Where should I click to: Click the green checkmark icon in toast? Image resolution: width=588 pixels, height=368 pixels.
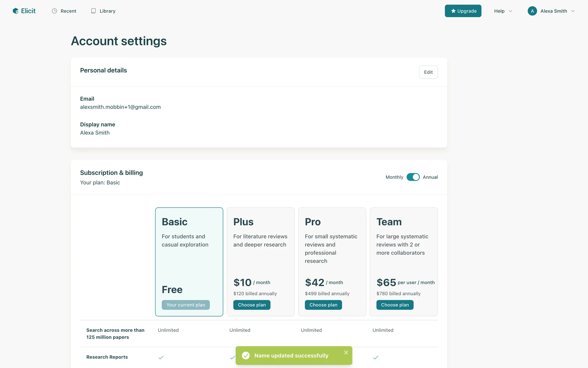tap(246, 355)
